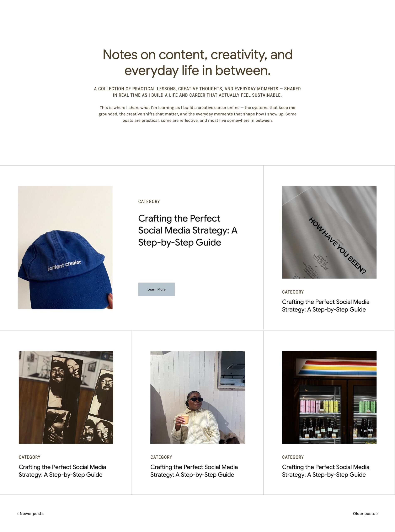This screenshot has height=532, width=395.
Task: Select Category label under woman with coffee
Action: (x=161, y=457)
